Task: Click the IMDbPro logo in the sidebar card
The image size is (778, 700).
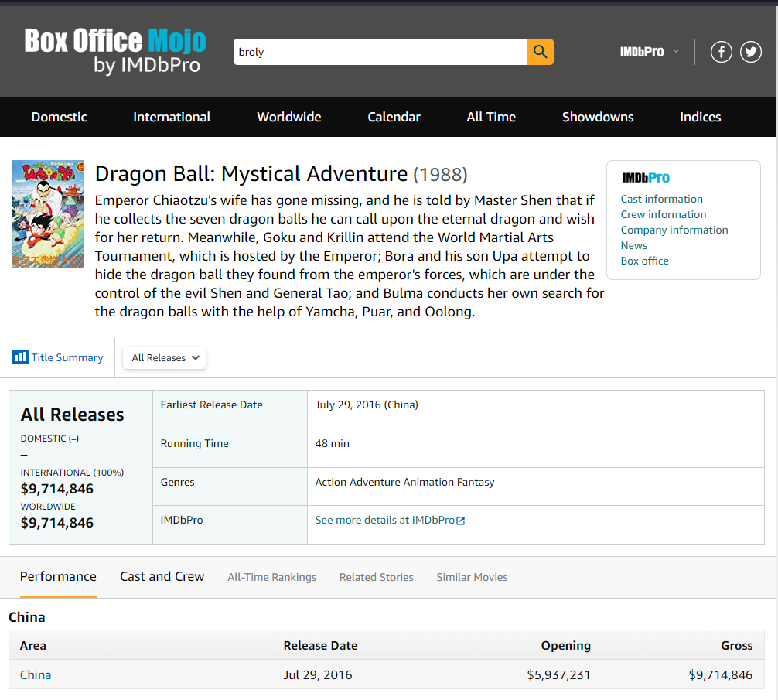Action: click(x=646, y=178)
